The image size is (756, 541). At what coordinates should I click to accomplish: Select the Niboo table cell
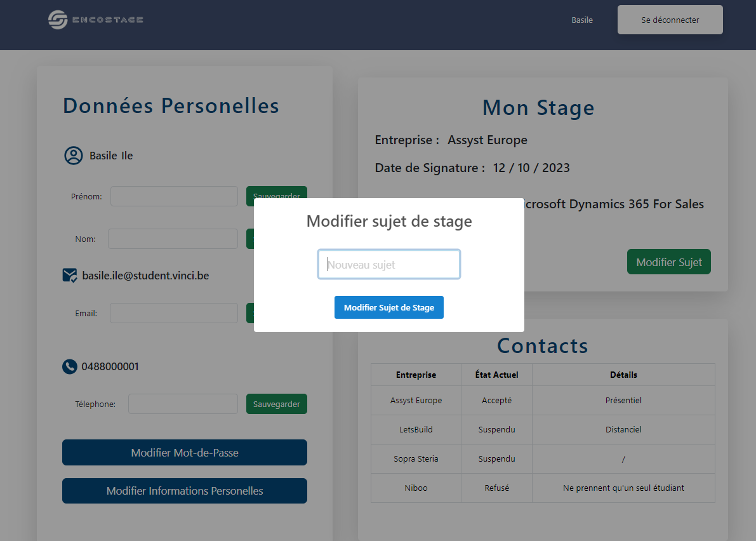pyautogui.click(x=416, y=488)
